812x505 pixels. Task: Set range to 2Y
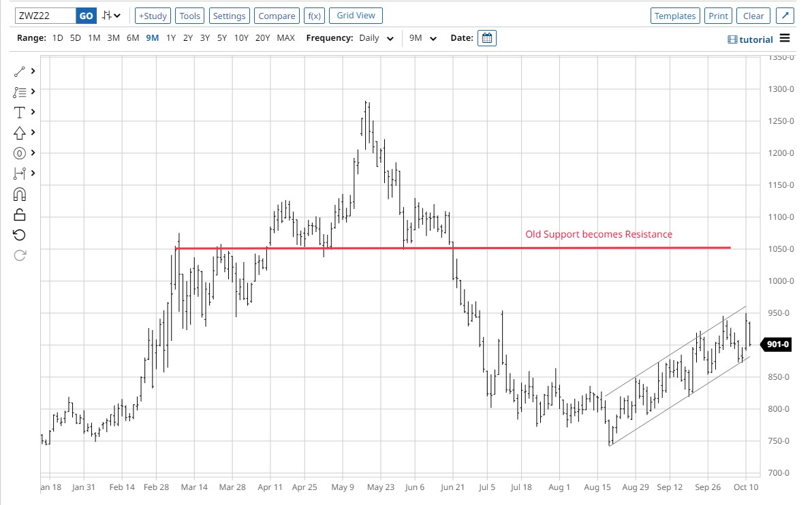pos(188,37)
